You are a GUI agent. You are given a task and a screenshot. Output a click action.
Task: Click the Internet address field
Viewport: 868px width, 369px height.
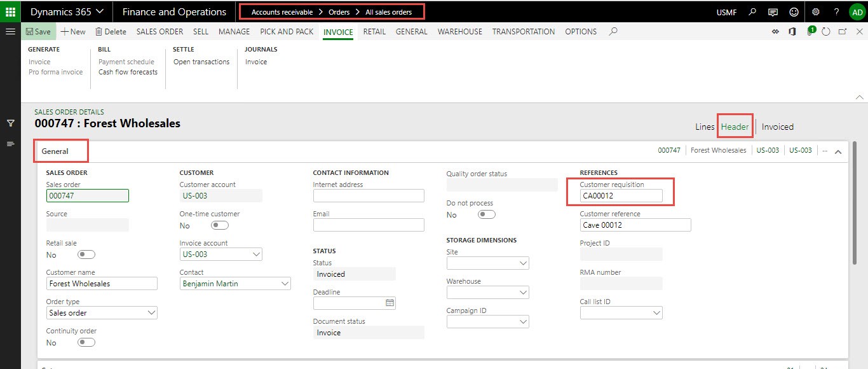369,195
